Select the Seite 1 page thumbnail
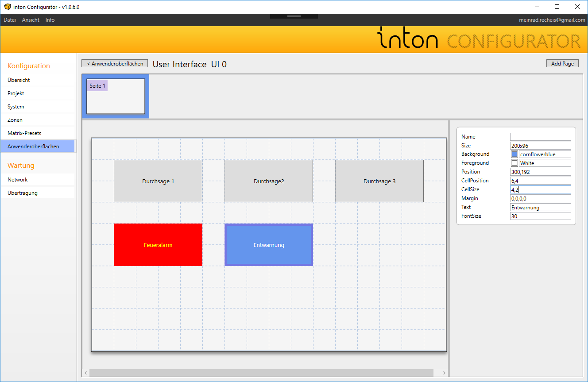Image resolution: width=588 pixels, height=382 pixels. [116, 96]
